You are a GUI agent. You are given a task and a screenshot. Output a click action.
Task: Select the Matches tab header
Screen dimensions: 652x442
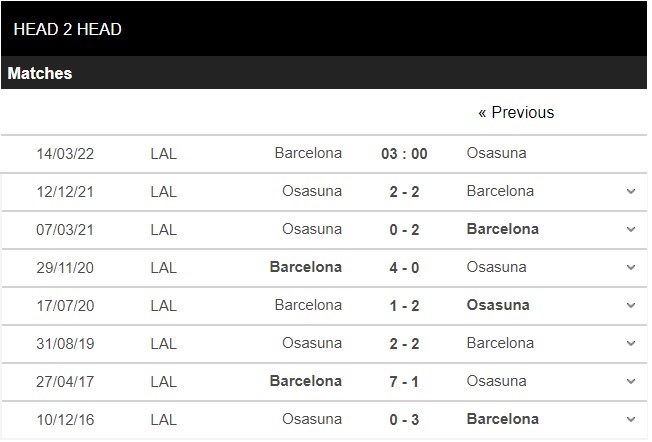(x=40, y=73)
